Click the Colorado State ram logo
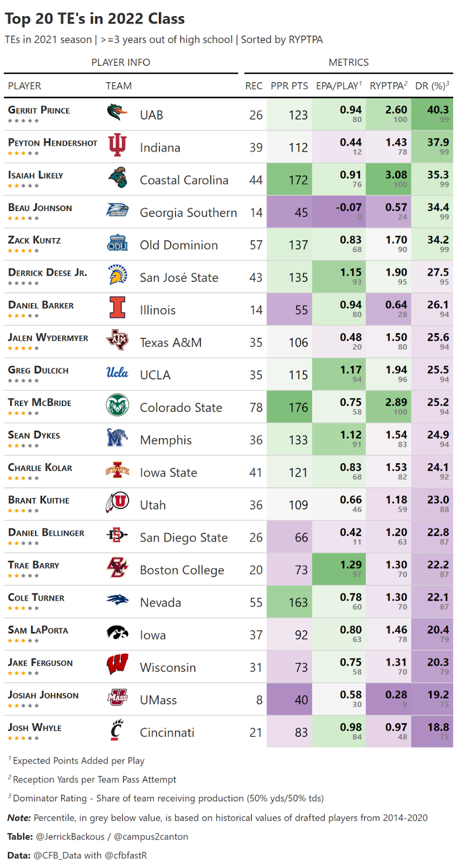The width and height of the screenshot is (457, 868). [x=117, y=405]
